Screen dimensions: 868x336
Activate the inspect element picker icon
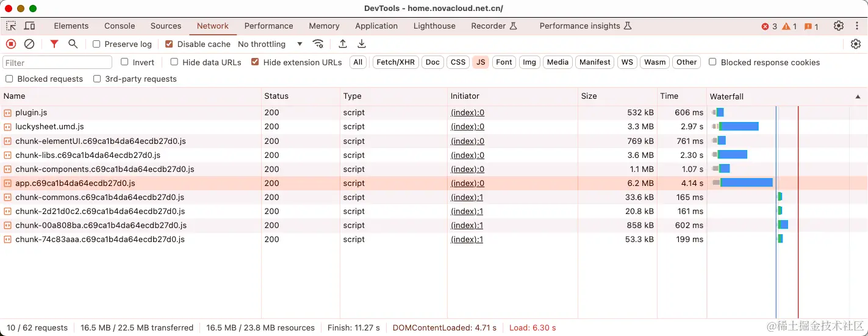coord(11,26)
